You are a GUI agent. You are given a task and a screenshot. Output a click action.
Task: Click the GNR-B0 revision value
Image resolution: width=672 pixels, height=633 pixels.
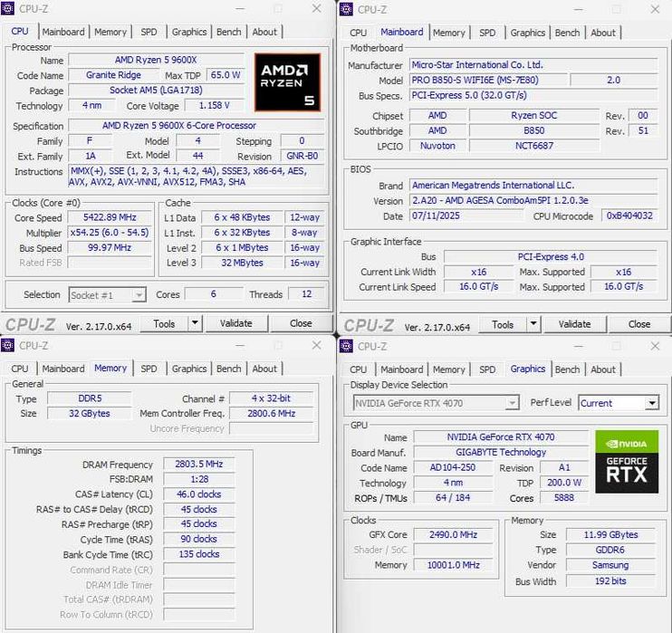302,156
